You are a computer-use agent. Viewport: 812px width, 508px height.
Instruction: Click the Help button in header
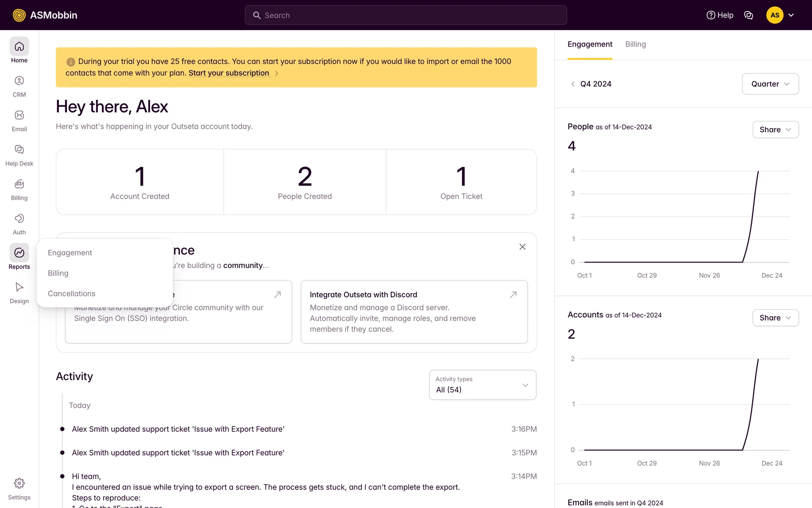click(720, 15)
